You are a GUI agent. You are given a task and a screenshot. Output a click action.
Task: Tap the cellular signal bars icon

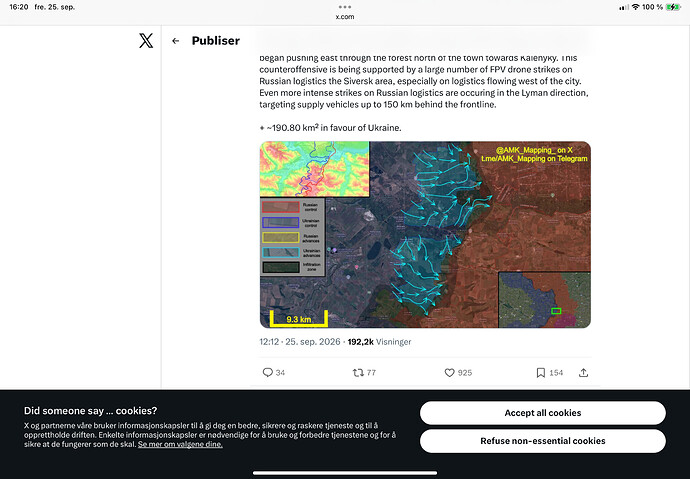pos(624,7)
